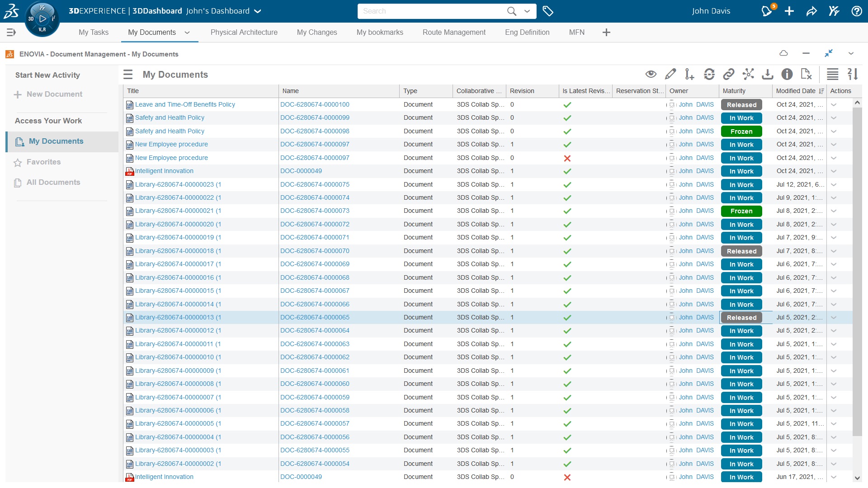
Task: Click the pencil edit icon in toolbar
Action: click(670, 74)
